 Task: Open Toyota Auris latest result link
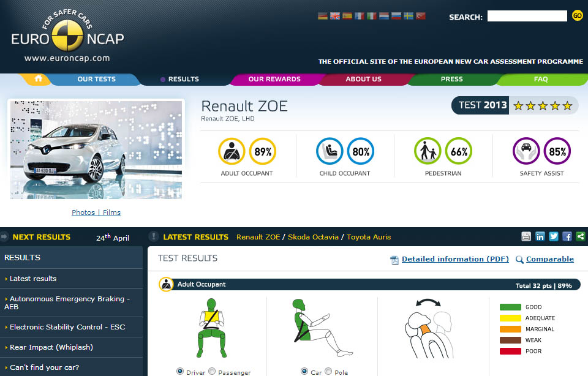pos(369,237)
